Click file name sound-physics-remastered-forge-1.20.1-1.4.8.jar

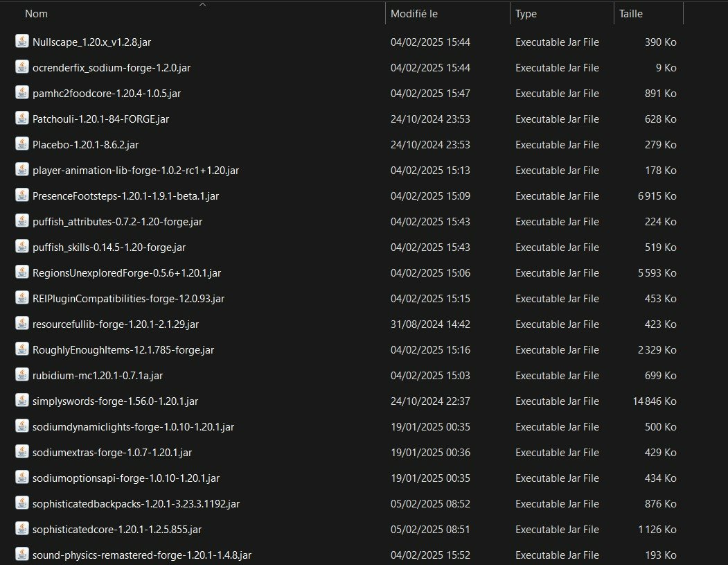pyautogui.click(x=141, y=555)
